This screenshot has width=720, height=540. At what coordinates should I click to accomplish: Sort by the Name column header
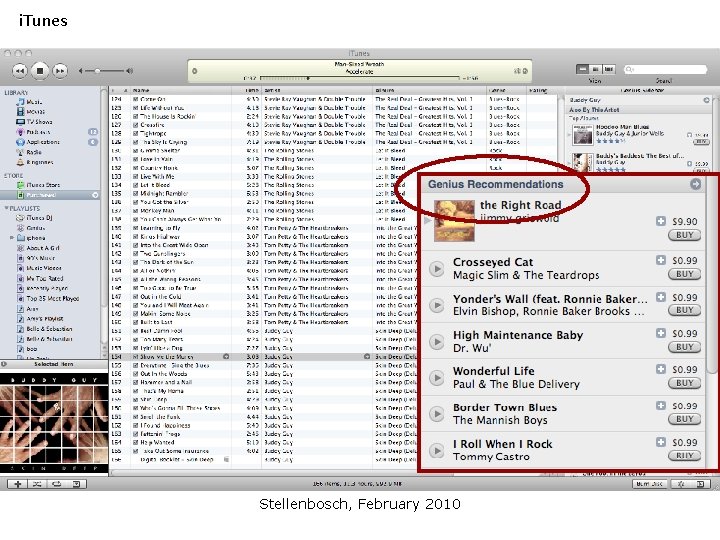tap(180, 90)
